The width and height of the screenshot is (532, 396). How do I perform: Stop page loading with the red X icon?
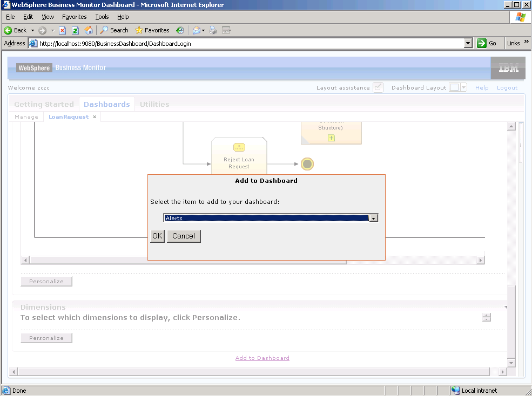coord(63,31)
